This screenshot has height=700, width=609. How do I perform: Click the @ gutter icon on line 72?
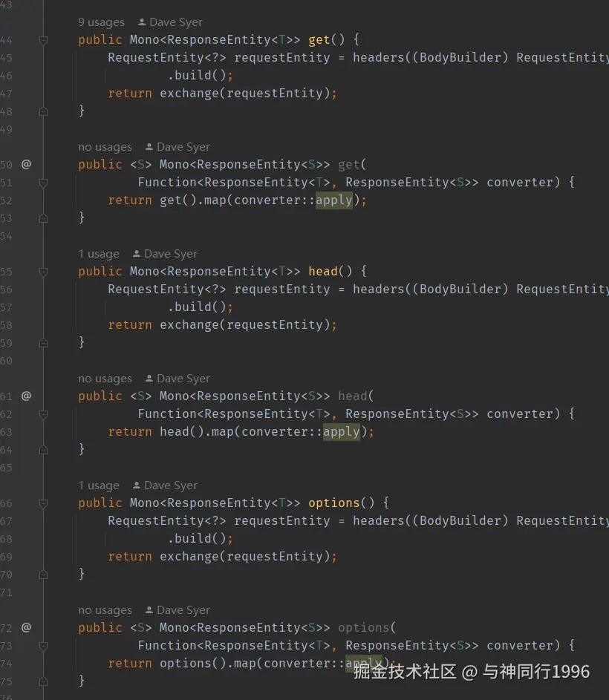(x=26, y=628)
